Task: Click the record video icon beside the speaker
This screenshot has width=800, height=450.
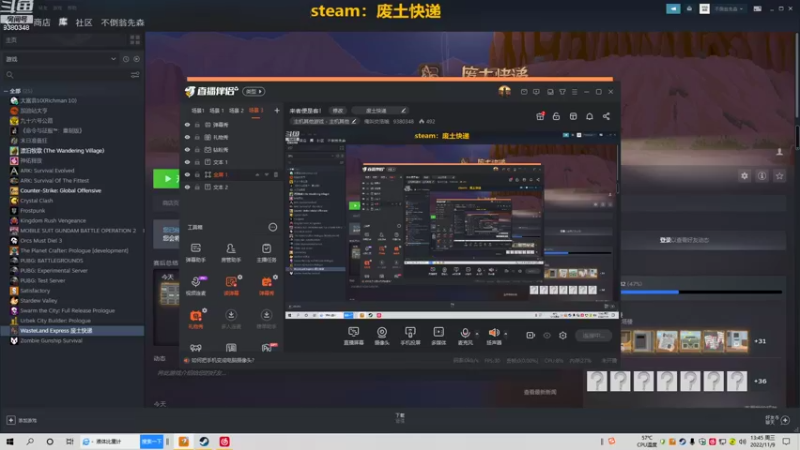Action: pos(530,335)
